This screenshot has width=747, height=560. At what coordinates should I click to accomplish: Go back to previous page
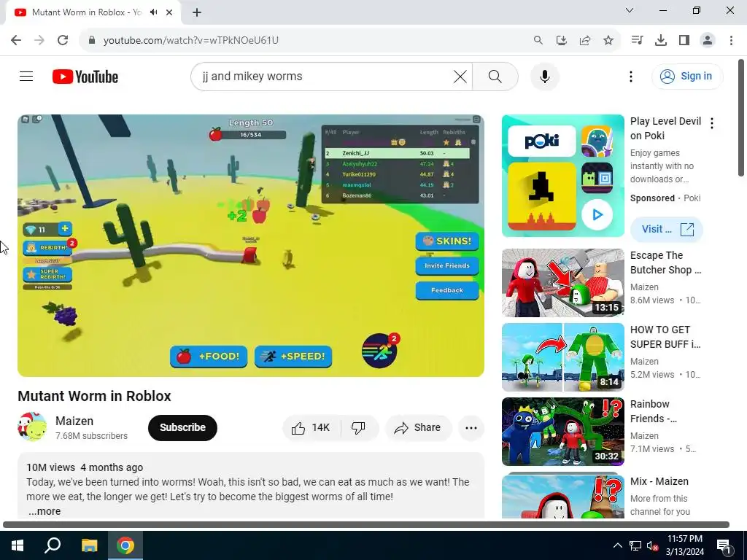click(x=16, y=40)
